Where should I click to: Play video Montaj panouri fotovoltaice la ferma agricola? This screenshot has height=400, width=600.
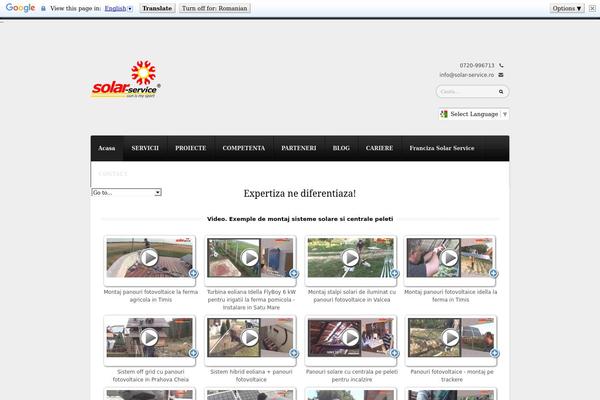coord(149,258)
